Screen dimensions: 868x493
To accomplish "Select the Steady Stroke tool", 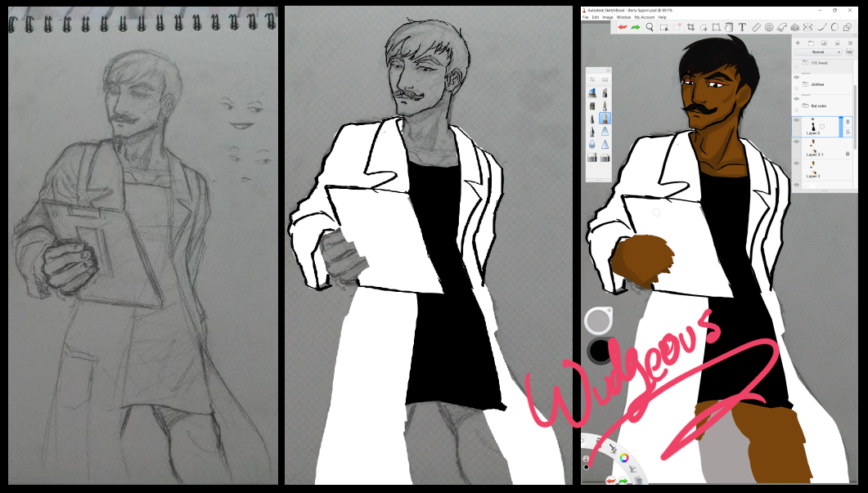I will [x=822, y=27].
